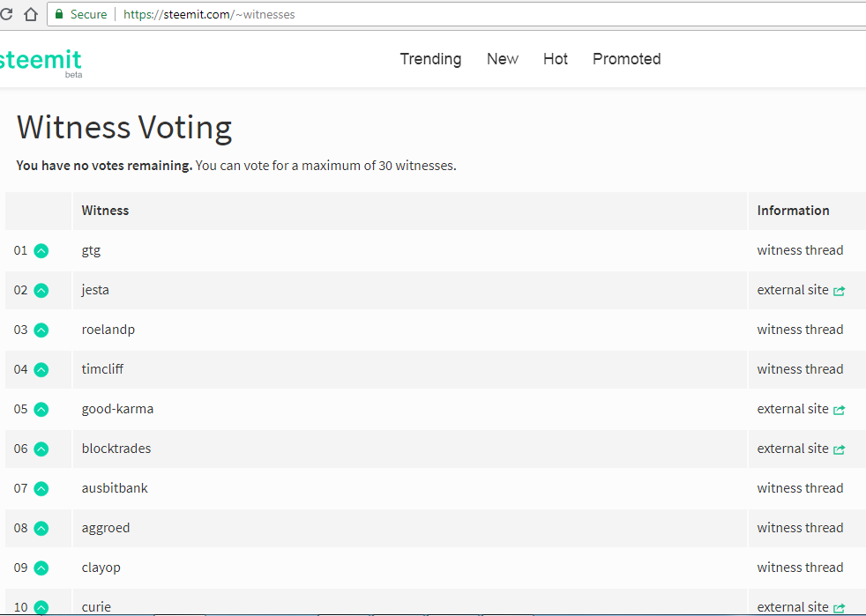Viewport: 866px width, 616px height.
Task: Go to the Trending tab
Action: (x=430, y=59)
